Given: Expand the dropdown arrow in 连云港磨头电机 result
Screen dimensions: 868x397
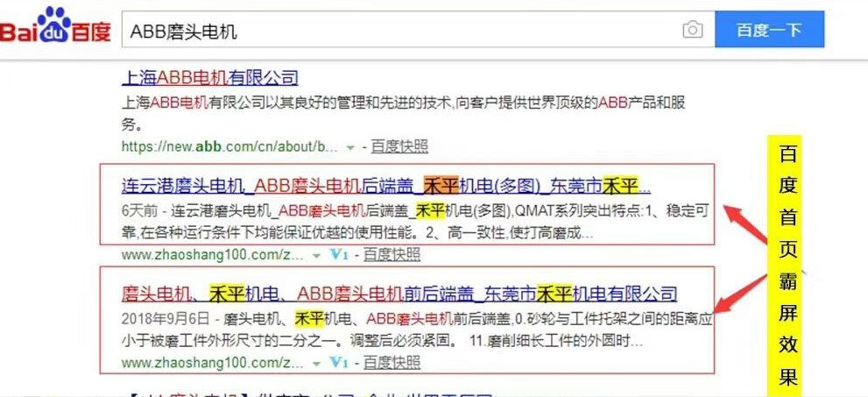Looking at the screenshot, I should point(317,255).
